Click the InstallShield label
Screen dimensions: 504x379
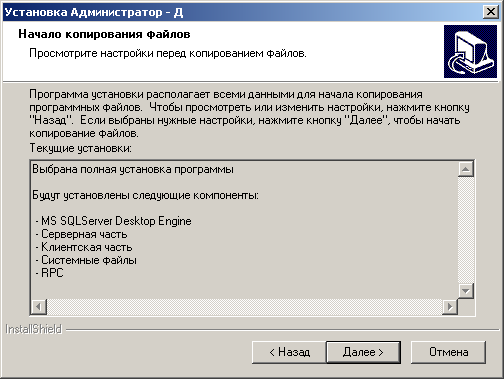tap(34, 329)
